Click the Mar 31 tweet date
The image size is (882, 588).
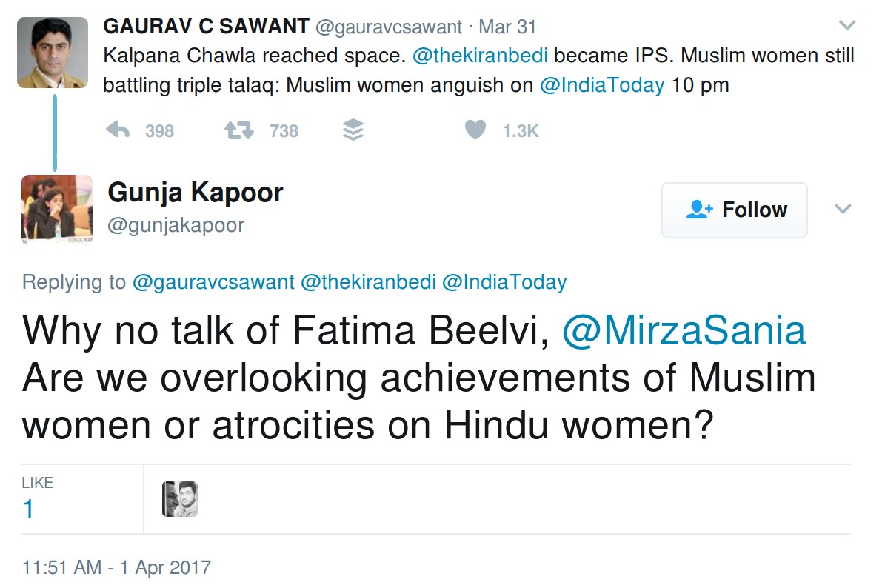click(507, 27)
